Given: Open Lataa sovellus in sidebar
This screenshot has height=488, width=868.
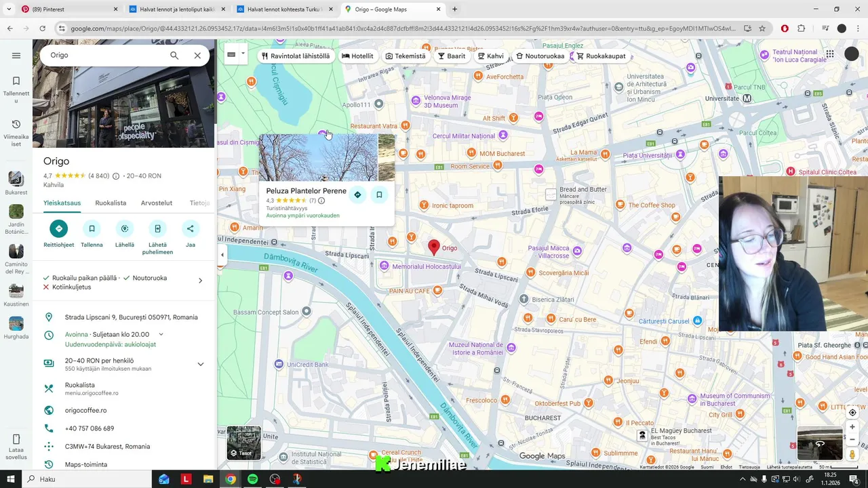Looking at the screenshot, I should [x=16, y=447].
